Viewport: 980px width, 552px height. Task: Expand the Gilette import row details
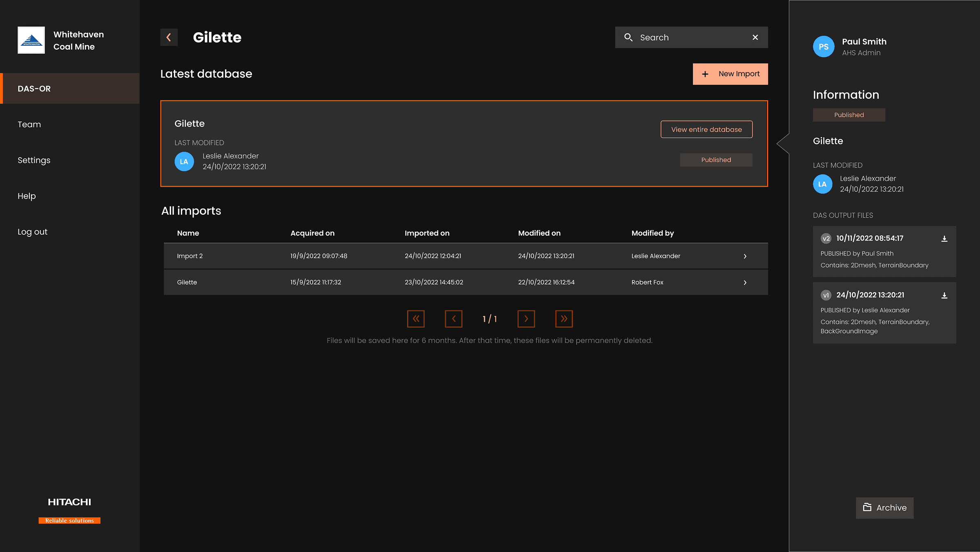click(745, 282)
